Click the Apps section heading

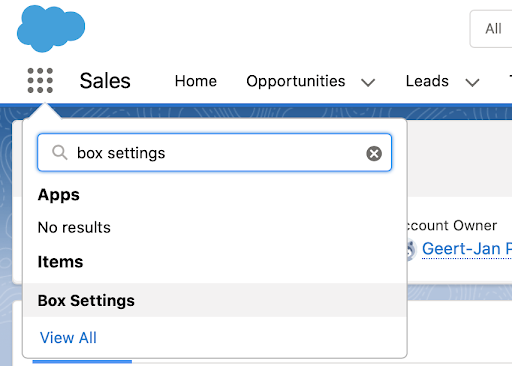click(x=59, y=195)
